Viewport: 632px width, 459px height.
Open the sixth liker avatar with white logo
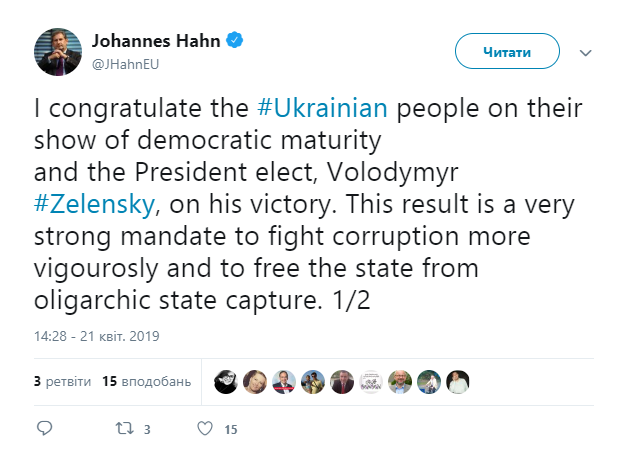click(x=370, y=381)
